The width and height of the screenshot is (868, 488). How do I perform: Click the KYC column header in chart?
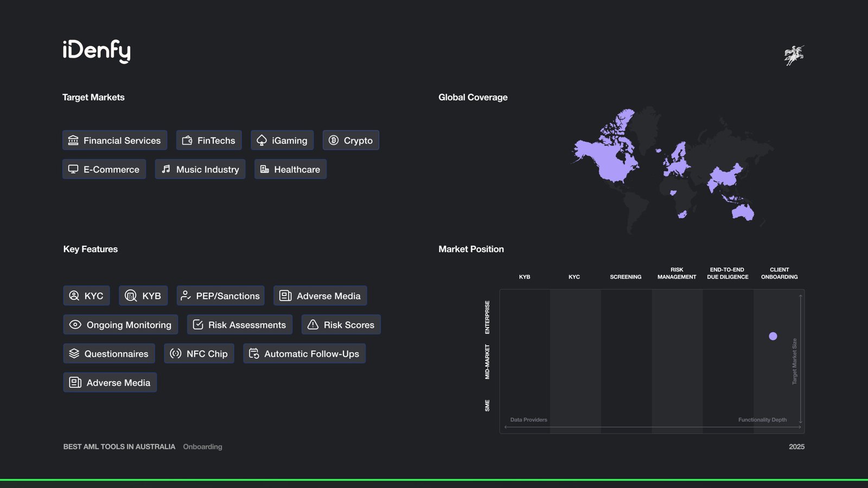click(574, 277)
